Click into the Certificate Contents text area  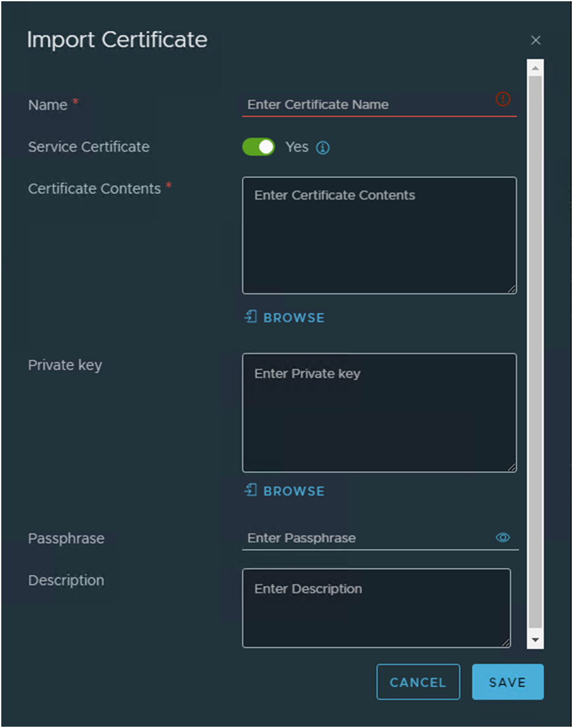(379, 235)
